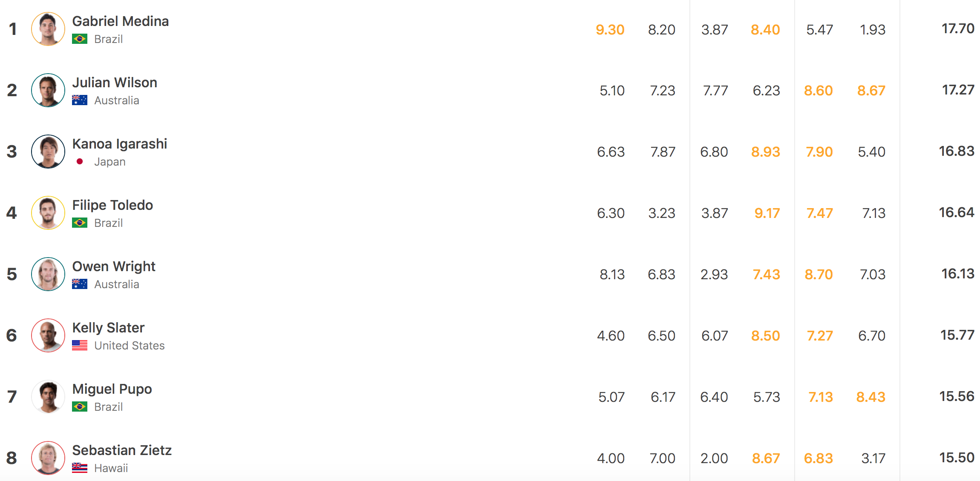Screen dimensions: 980x481
Task: Click Julian Wilson's 17.27 total score
Action: [x=958, y=90]
